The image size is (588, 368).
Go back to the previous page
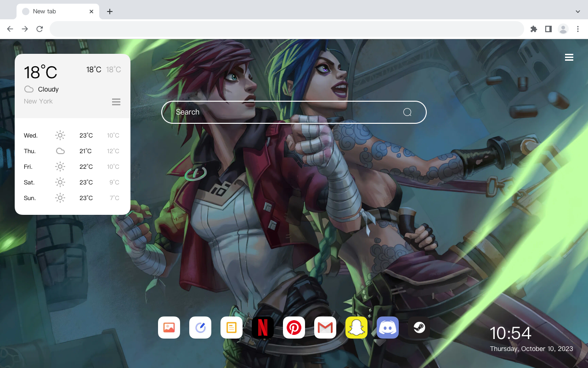click(x=10, y=29)
